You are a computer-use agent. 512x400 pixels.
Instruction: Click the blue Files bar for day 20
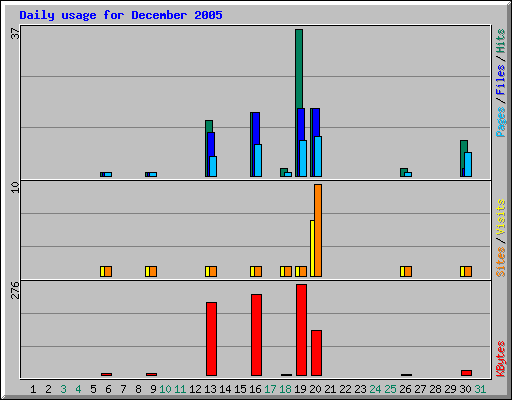(316, 122)
